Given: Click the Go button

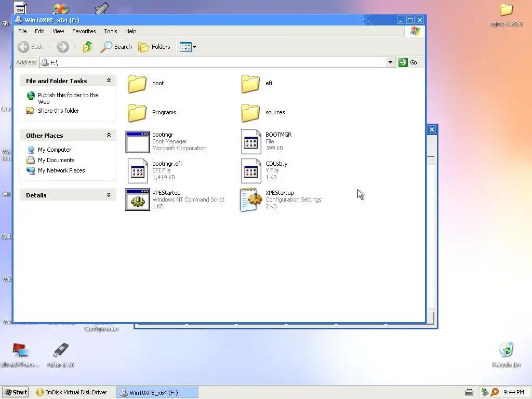Looking at the screenshot, I should (408, 62).
